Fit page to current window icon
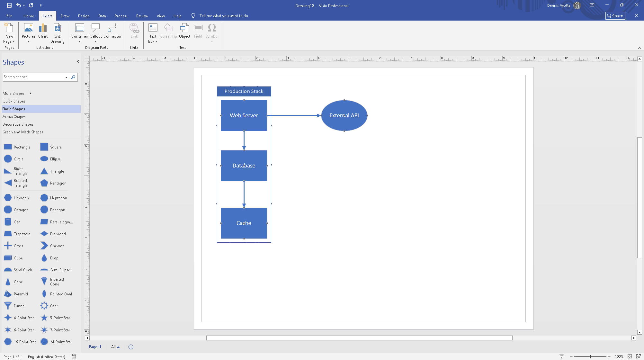The image size is (644, 360). click(630, 356)
